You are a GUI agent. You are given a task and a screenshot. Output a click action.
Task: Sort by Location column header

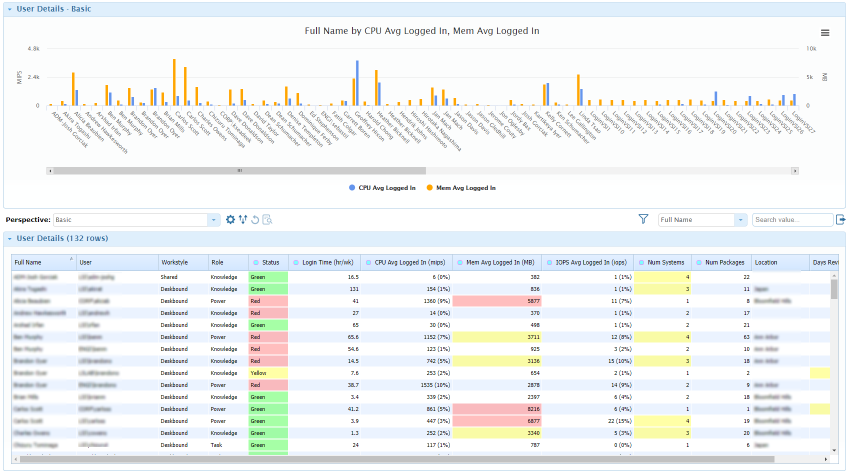(781, 262)
